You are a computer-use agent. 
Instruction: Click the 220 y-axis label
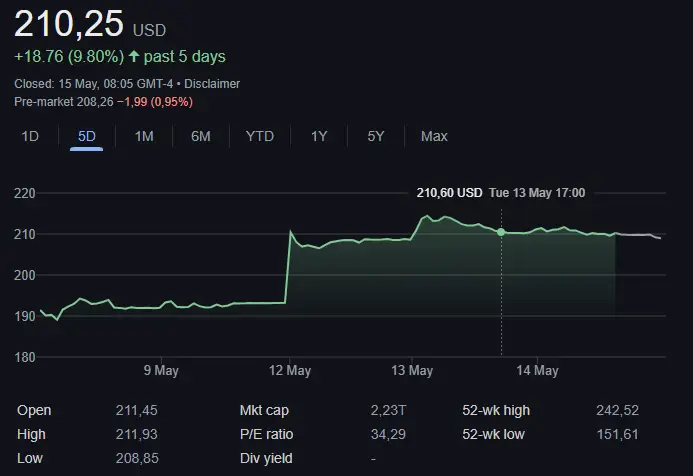click(25, 193)
